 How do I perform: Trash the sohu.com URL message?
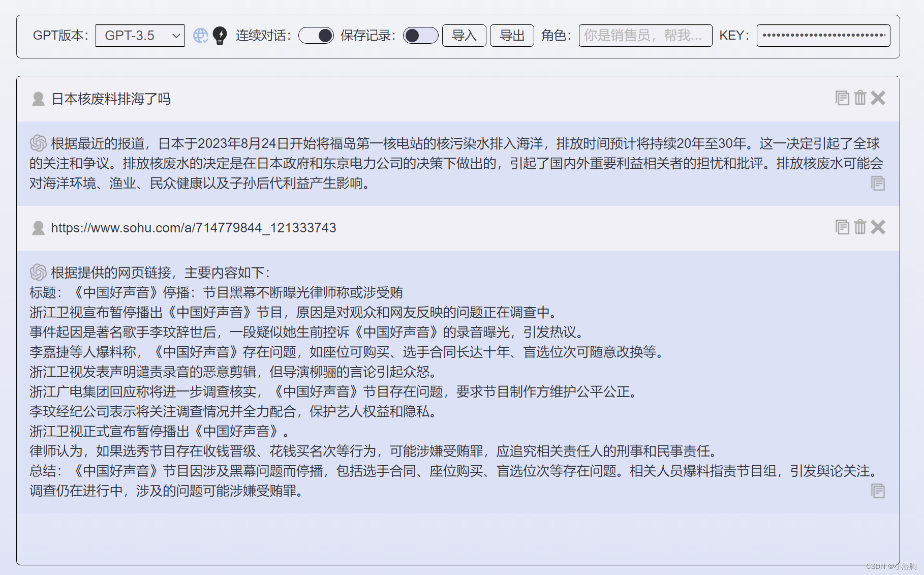(860, 227)
